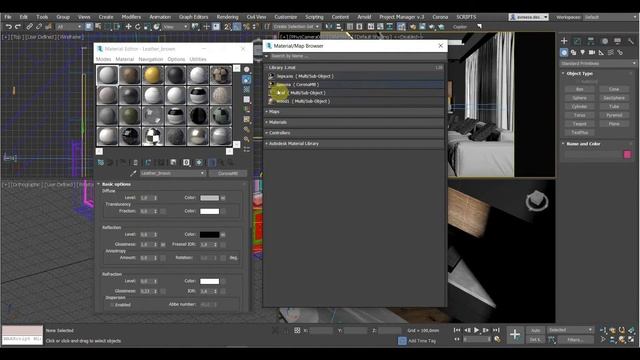Open the selection filter All dropdown

69,27
